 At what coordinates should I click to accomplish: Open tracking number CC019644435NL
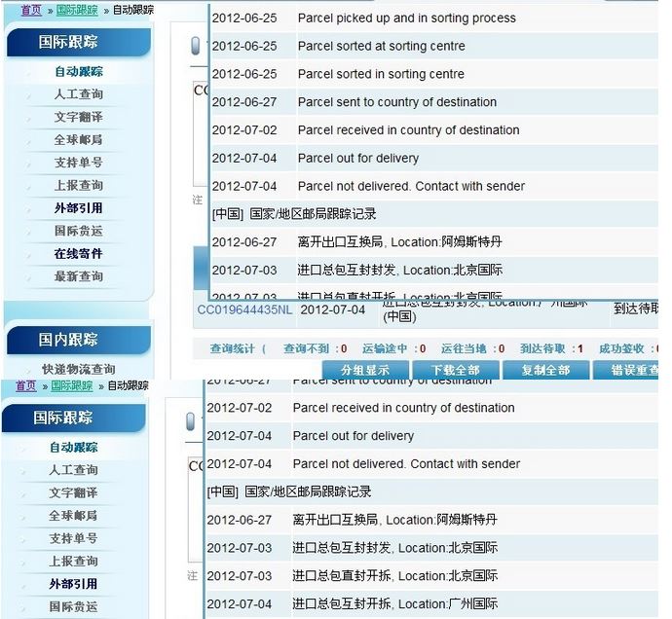pos(244,309)
